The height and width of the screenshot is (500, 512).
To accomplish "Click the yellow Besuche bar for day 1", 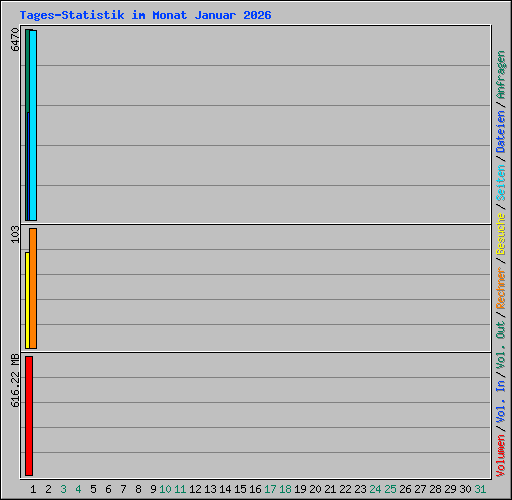I will coord(27,300).
